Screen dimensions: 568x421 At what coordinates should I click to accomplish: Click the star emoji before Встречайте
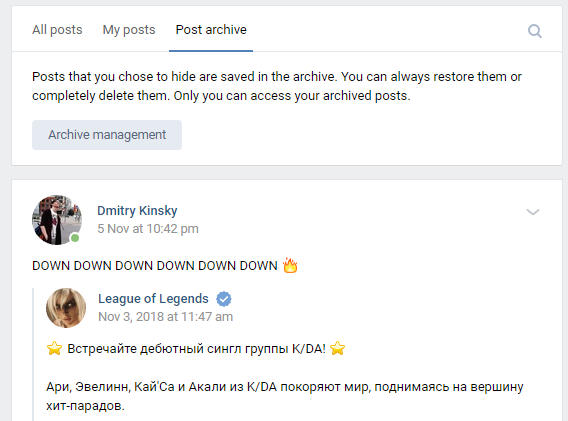click(54, 349)
